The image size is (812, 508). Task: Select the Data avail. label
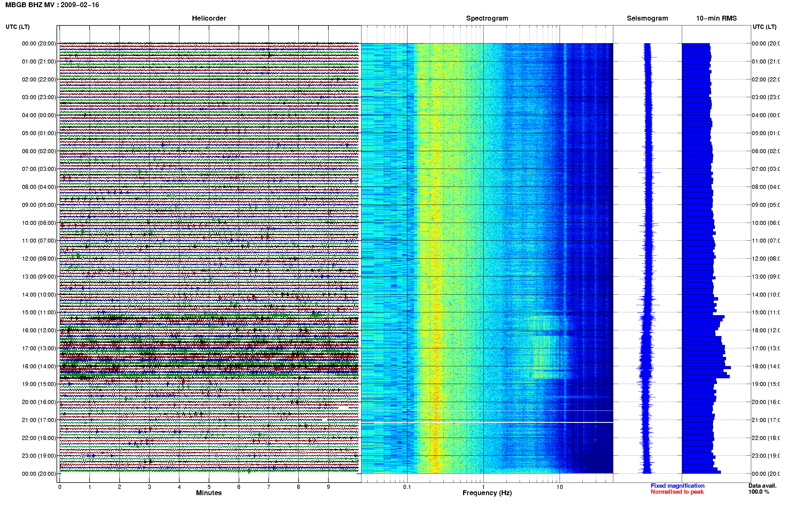[762, 485]
